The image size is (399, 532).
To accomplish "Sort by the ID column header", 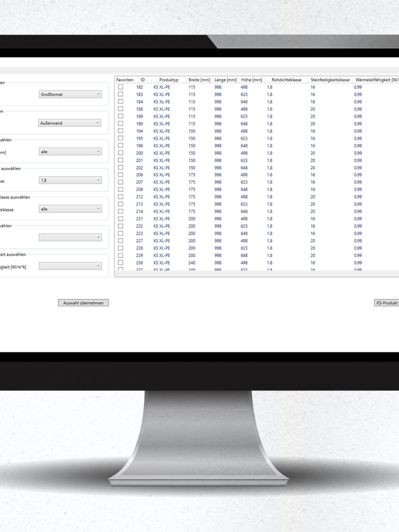I will [x=143, y=80].
